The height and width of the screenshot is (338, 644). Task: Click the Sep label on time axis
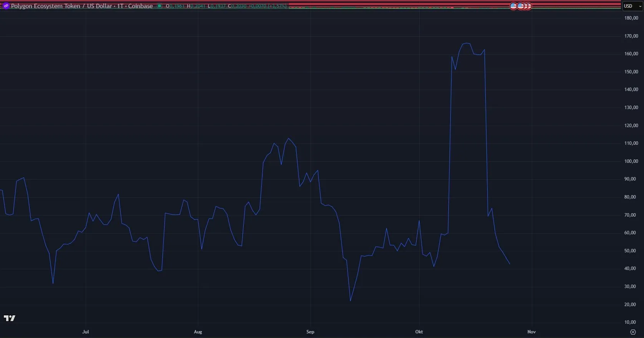(310, 332)
